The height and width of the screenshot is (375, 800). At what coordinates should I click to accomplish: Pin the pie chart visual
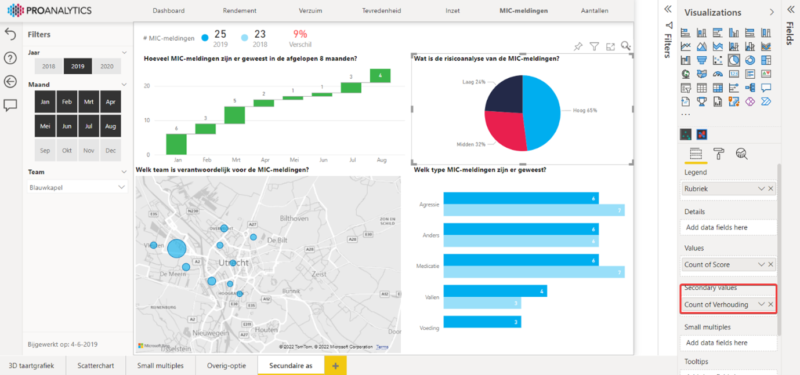pos(578,46)
